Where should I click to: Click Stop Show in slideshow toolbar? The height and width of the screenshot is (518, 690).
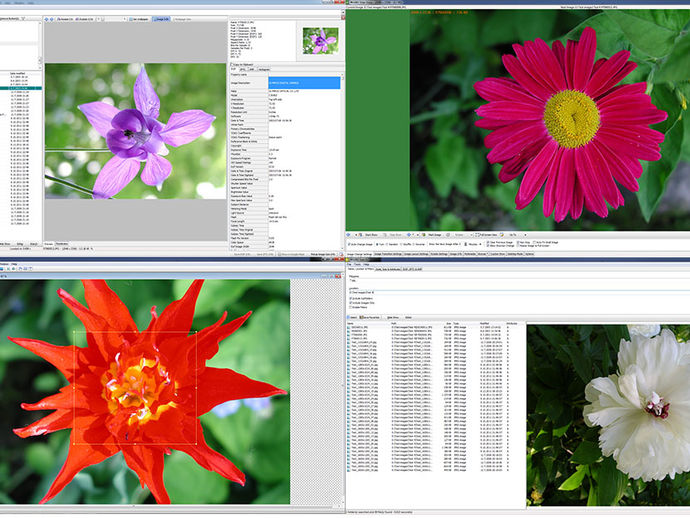pos(393,235)
